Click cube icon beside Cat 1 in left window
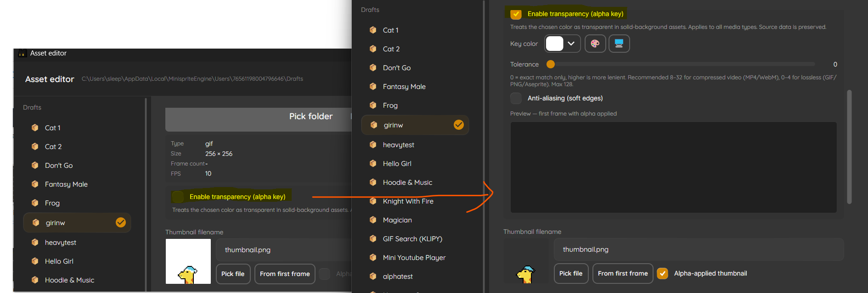Image resolution: width=868 pixels, height=293 pixels. (x=35, y=127)
